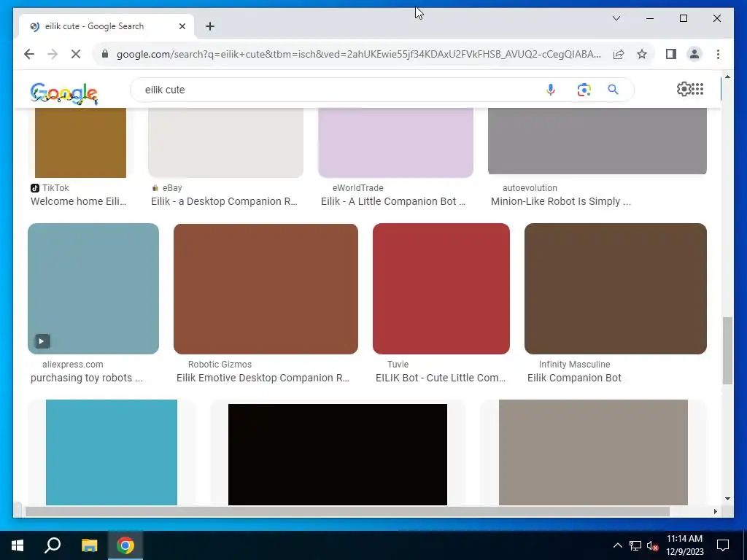Click the eWorldTrade lavender thumbnail
The width and height of the screenshot is (747, 560).
tap(396, 143)
